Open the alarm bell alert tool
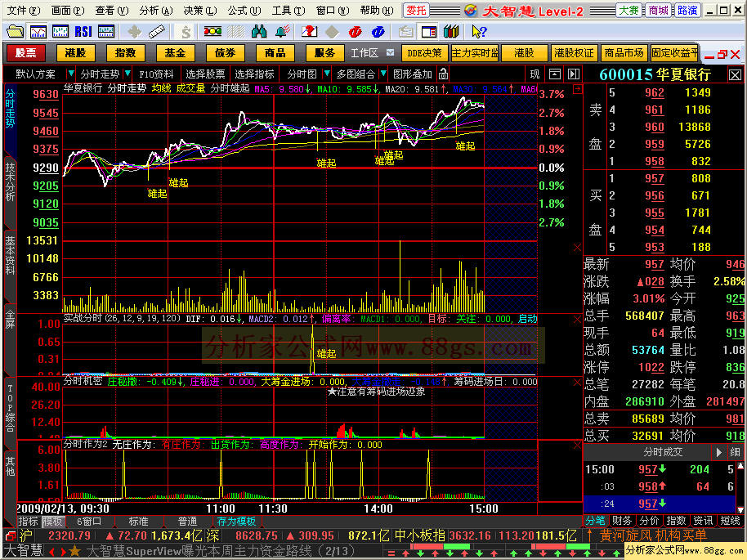 [x=283, y=32]
